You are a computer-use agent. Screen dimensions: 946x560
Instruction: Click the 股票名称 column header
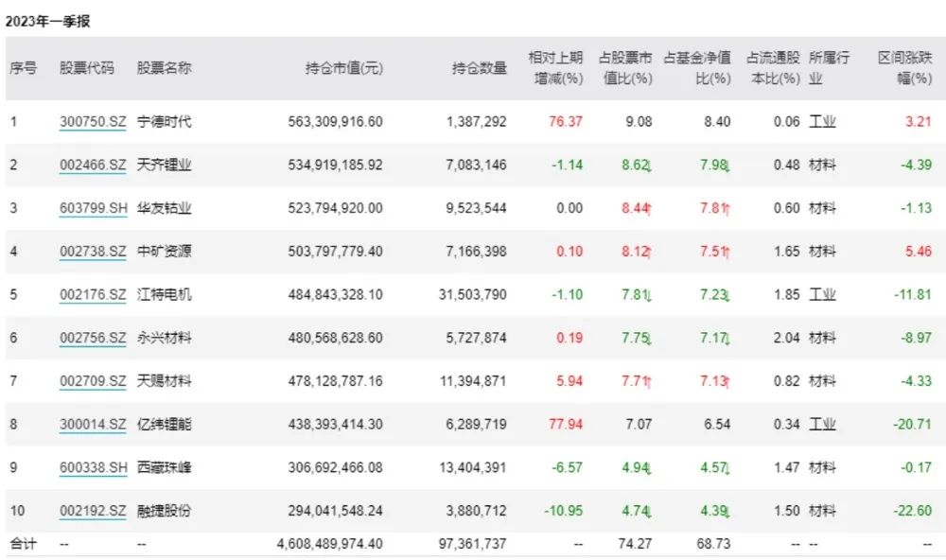click(164, 67)
